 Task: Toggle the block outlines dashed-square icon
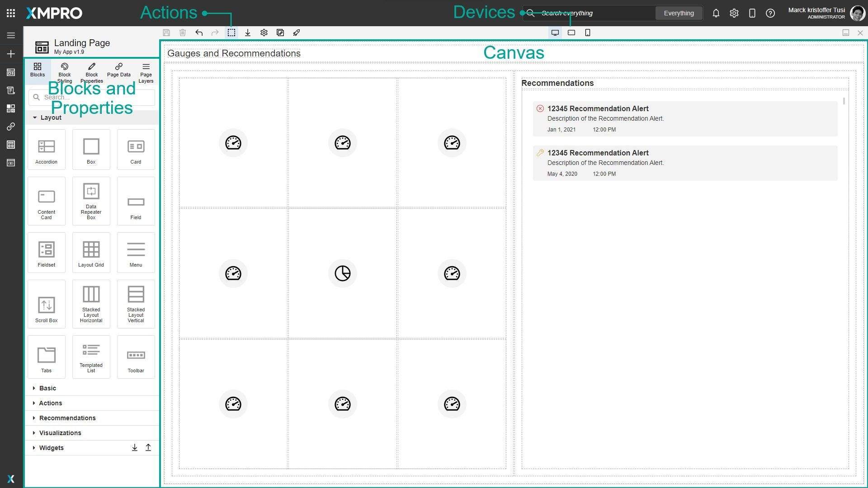click(231, 33)
